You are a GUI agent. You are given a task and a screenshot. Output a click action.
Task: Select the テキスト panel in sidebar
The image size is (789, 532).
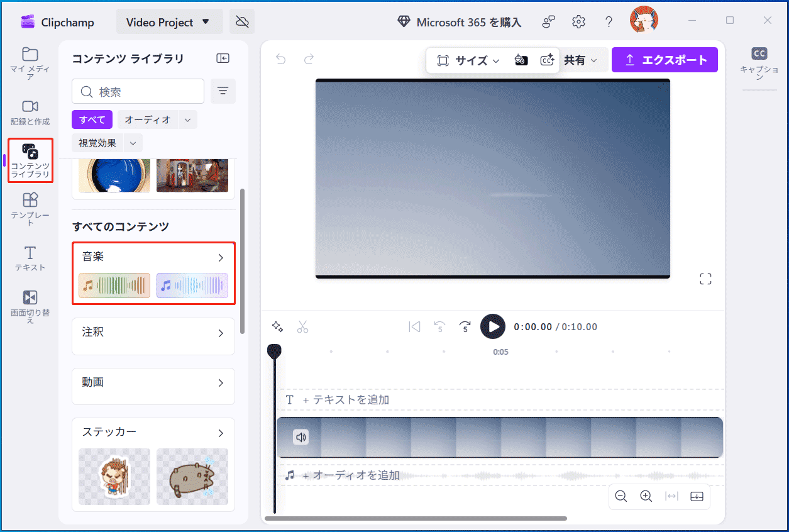[30, 258]
